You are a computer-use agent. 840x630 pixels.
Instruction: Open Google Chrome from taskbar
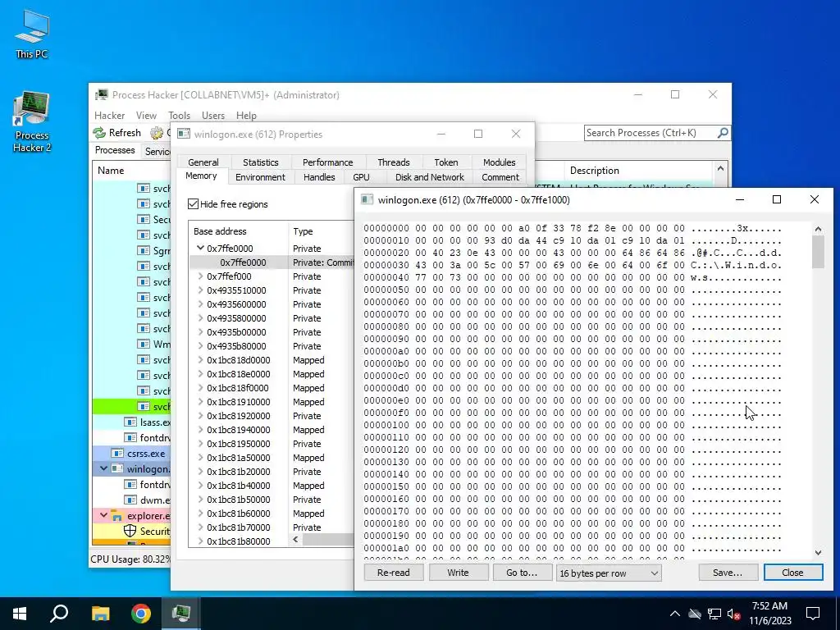[x=141, y=614]
